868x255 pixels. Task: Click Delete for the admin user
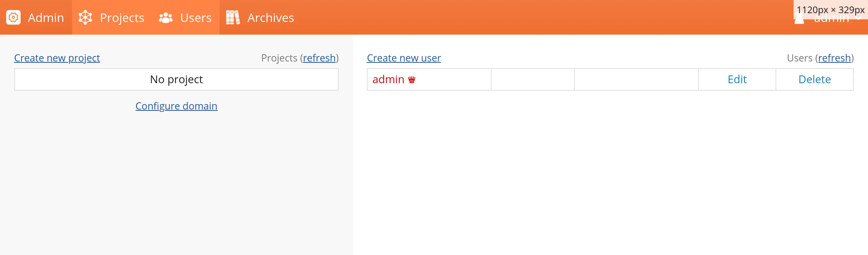[815, 80]
